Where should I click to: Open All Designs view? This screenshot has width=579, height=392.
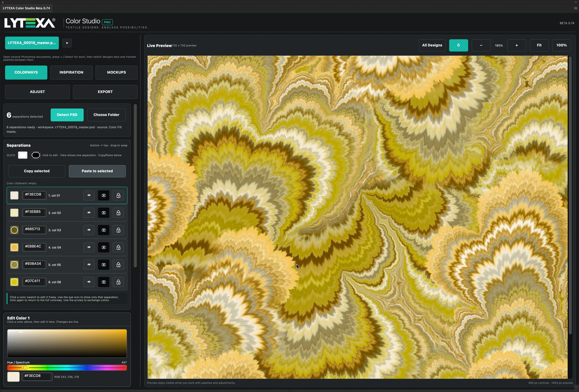tap(432, 45)
